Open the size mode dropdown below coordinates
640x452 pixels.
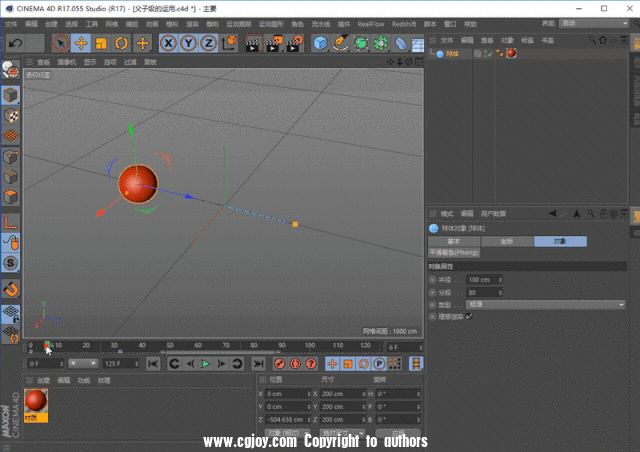point(342,433)
